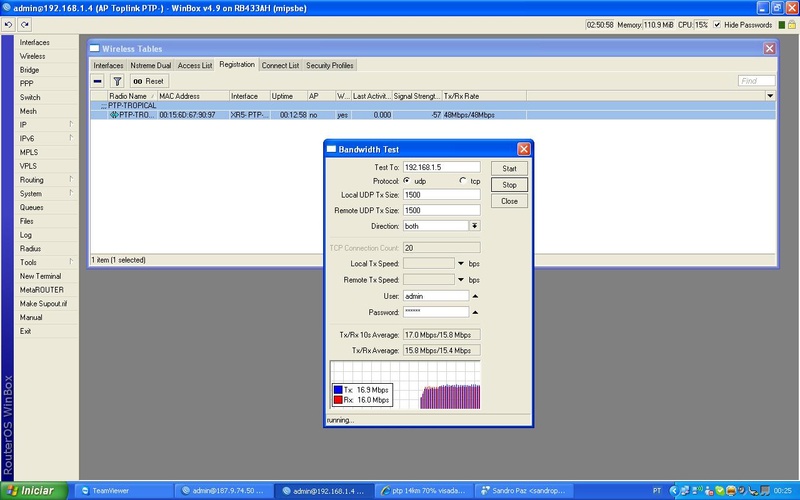Click the 48Mbps/48Mbps rate cell
The image size is (800, 500).
(x=469, y=115)
